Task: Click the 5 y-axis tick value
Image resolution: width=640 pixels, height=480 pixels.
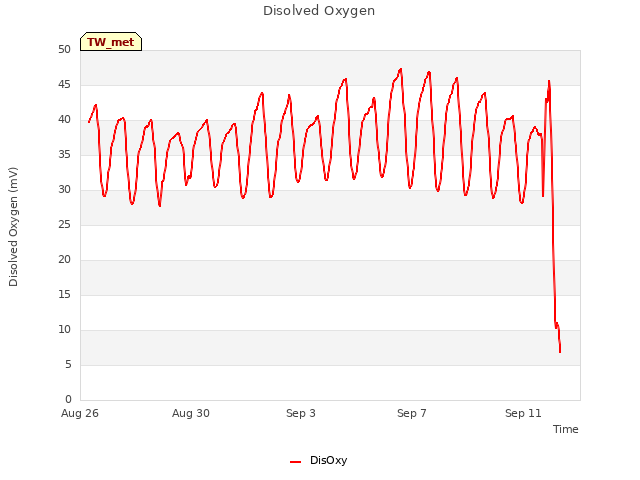Action: coord(68,364)
